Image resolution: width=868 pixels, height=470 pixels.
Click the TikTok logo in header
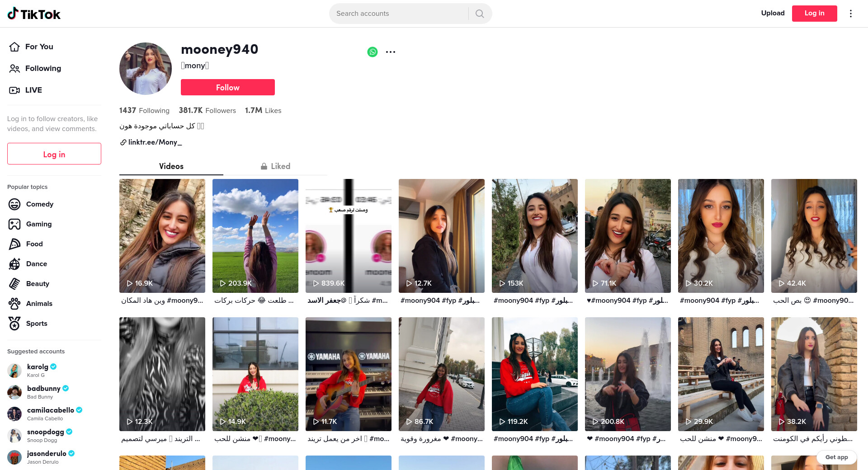34,14
